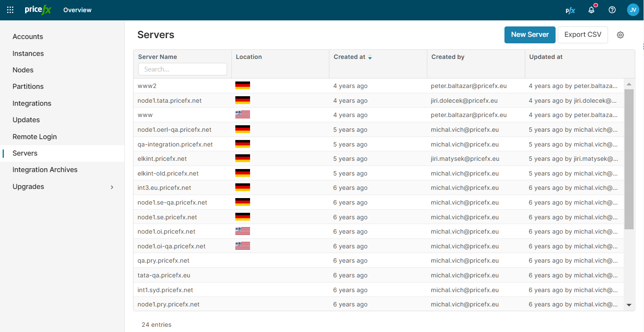
Task: Toggle sort arrow on Created at column
Action: pyautogui.click(x=370, y=58)
